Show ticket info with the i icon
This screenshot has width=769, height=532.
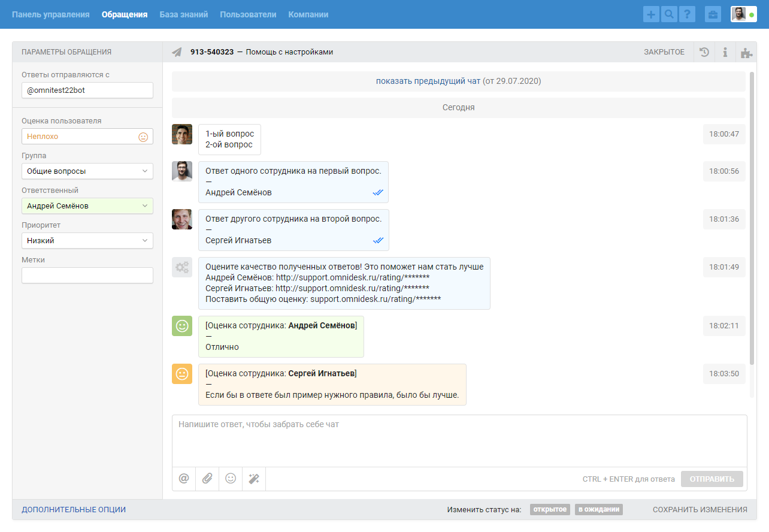725,52
